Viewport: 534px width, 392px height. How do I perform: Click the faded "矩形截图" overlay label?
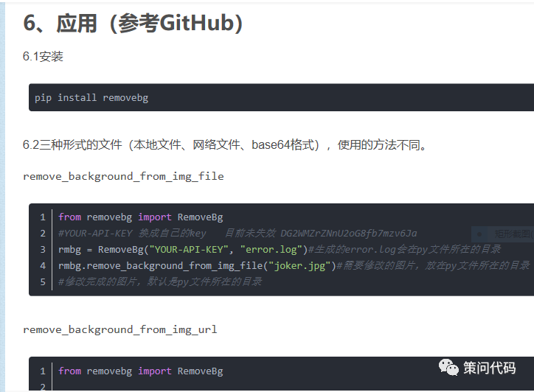coord(513,234)
